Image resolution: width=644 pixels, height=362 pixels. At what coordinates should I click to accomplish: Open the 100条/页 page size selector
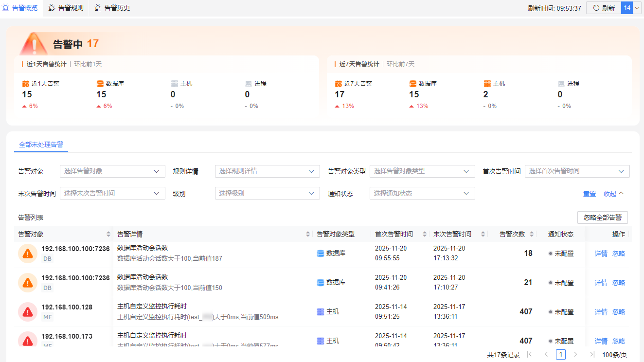615,355
